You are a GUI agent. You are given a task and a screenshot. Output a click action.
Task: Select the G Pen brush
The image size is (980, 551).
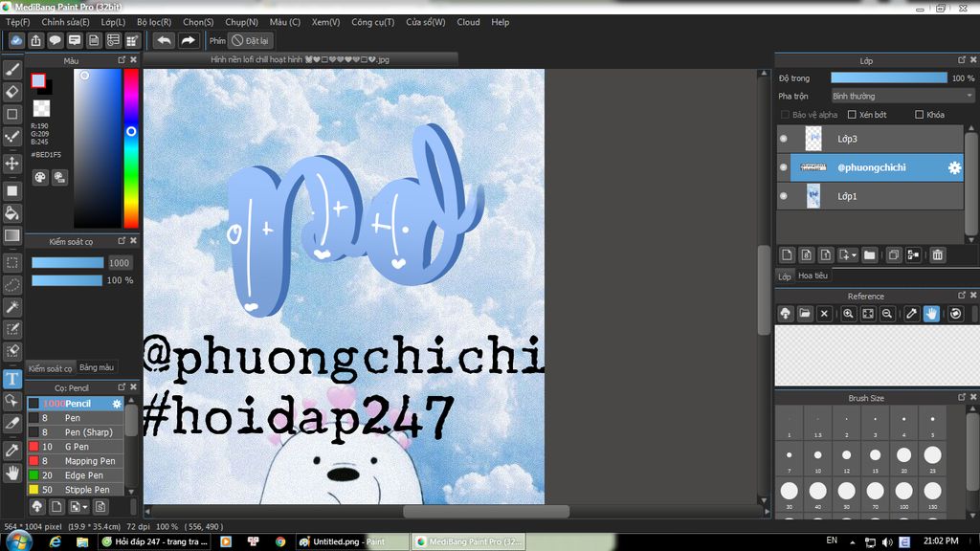76,447
